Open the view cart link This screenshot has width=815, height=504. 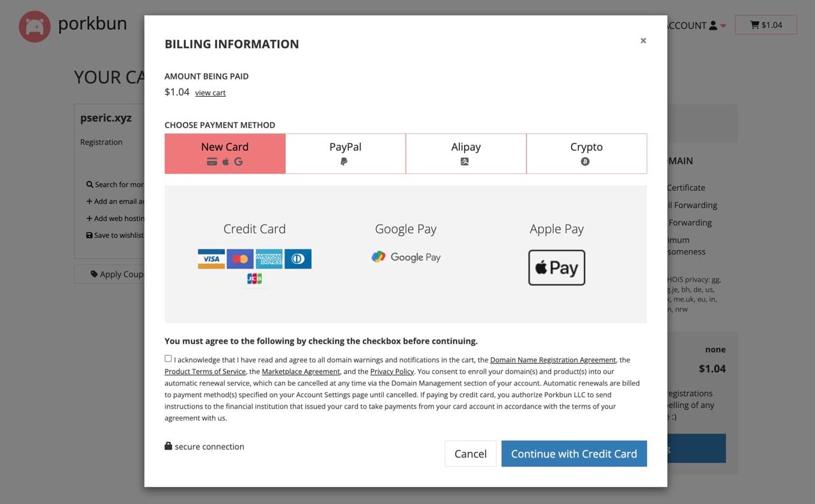click(210, 93)
